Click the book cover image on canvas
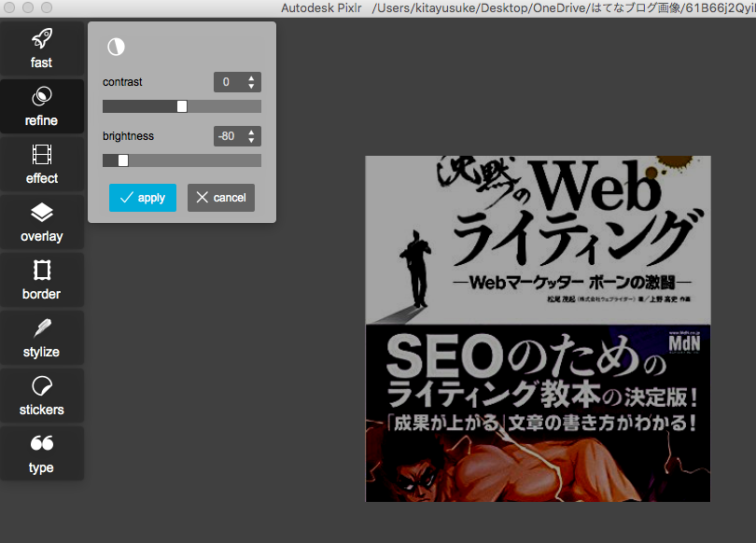The image size is (756, 543). [538, 328]
